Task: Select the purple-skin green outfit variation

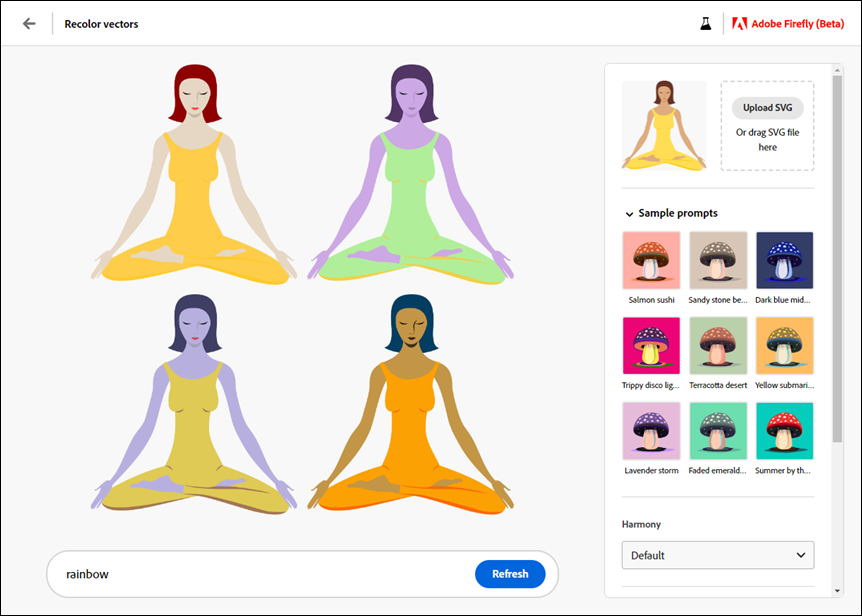Action: click(x=411, y=173)
